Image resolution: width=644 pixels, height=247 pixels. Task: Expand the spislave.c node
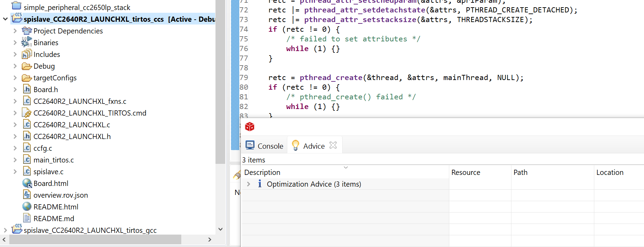(x=15, y=171)
